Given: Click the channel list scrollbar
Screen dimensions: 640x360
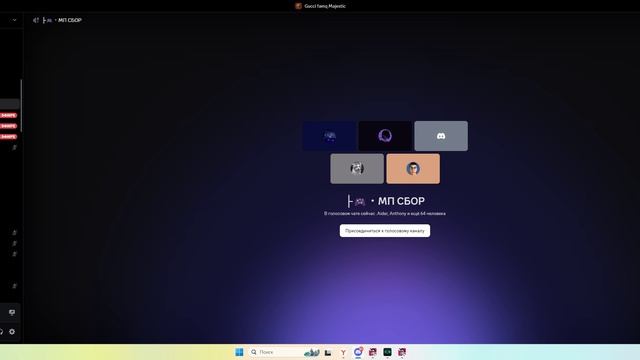Looking at the screenshot, I should (21, 105).
